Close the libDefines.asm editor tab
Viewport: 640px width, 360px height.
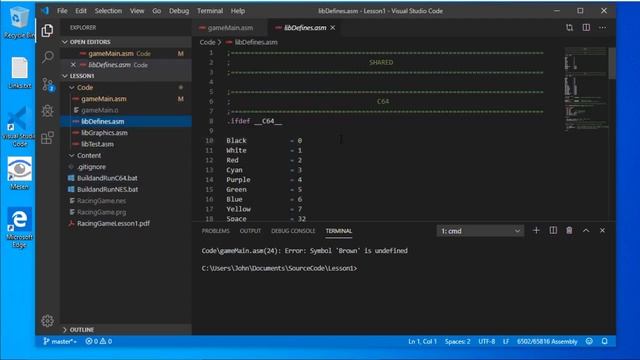333,28
